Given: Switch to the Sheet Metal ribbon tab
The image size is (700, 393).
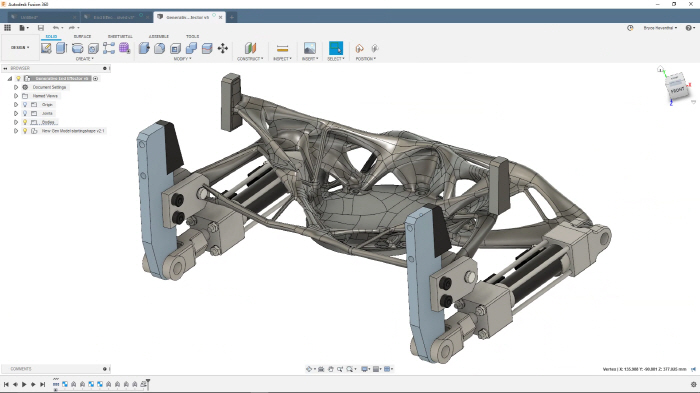Looking at the screenshot, I should pos(120,36).
